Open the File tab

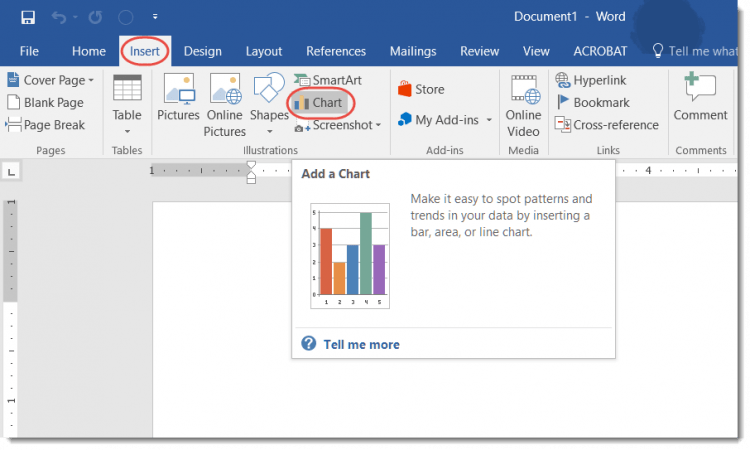(x=29, y=51)
